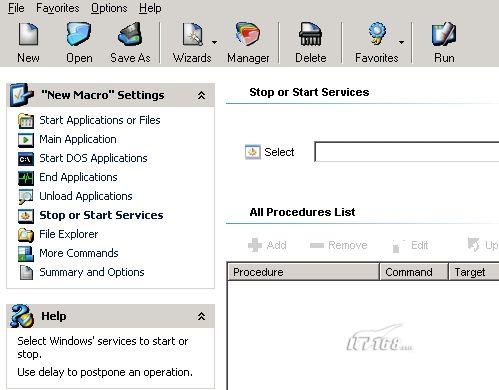Select Summary and Options item
The image size is (499, 390).
point(92,272)
